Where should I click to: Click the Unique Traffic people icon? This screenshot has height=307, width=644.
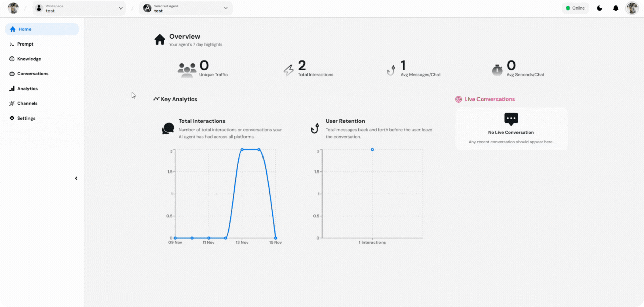click(187, 70)
